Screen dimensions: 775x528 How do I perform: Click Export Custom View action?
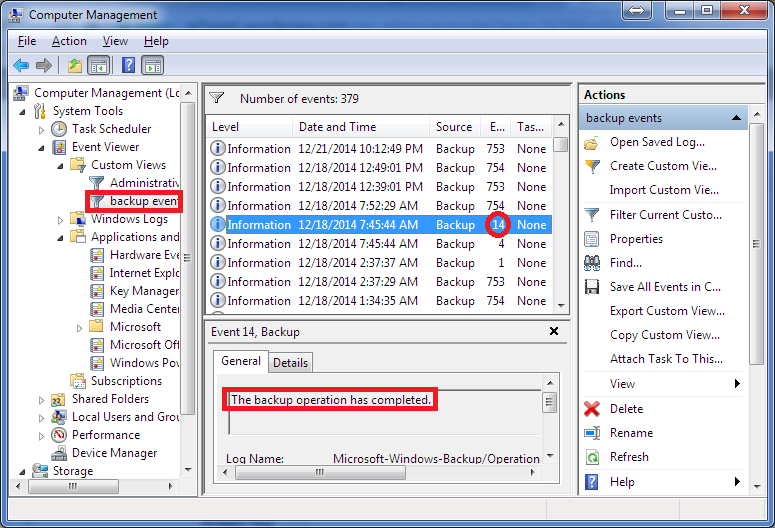pos(667,311)
